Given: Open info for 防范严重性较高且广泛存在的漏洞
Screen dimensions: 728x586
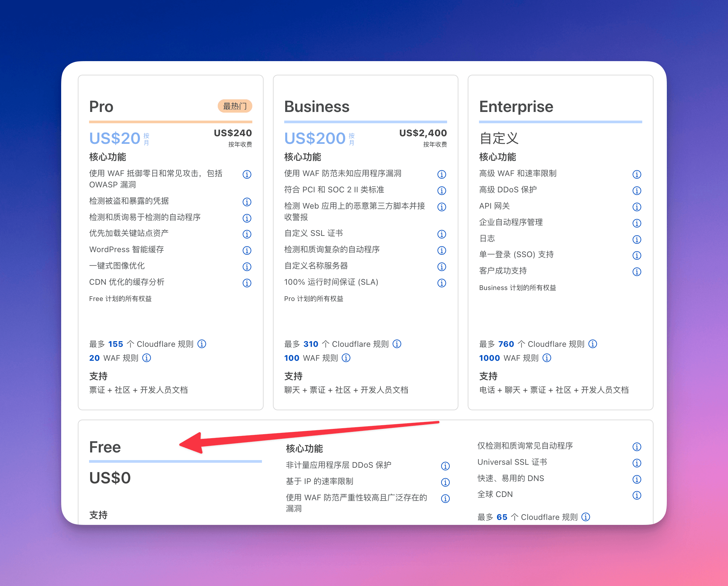Looking at the screenshot, I should 445,498.
